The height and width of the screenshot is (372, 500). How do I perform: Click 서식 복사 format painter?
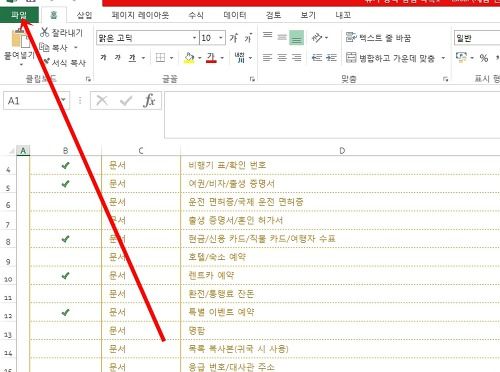tap(65, 62)
